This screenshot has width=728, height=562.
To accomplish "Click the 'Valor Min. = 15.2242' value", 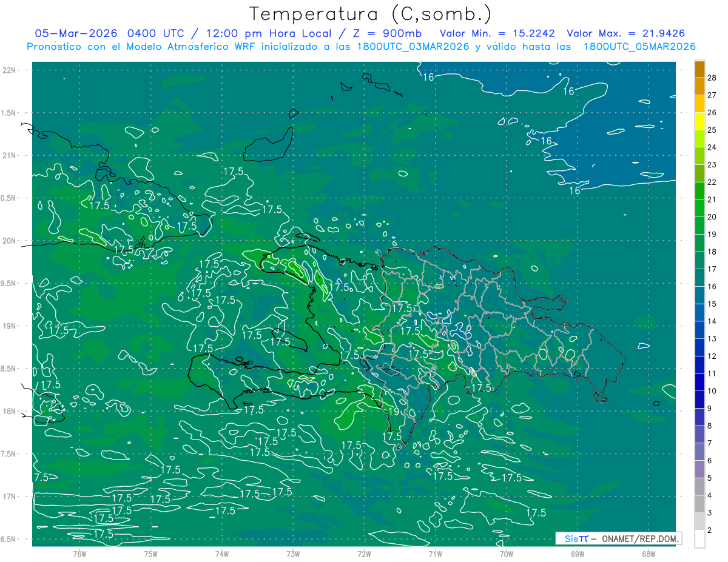I will click(498, 33).
